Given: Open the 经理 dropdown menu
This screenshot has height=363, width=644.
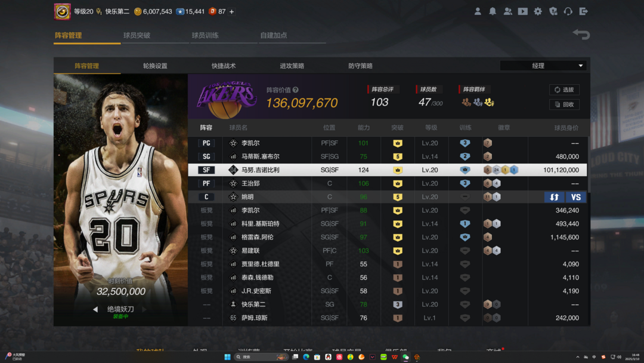Looking at the screenshot, I should click(x=543, y=66).
